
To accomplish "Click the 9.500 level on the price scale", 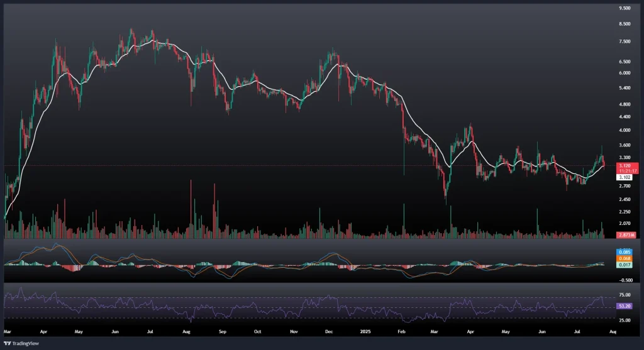I will click(x=625, y=8).
